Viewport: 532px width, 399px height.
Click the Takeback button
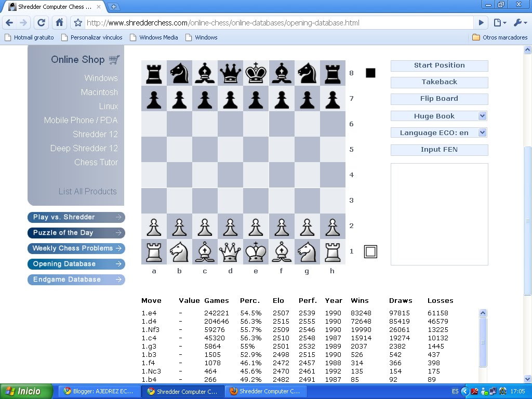coord(439,82)
